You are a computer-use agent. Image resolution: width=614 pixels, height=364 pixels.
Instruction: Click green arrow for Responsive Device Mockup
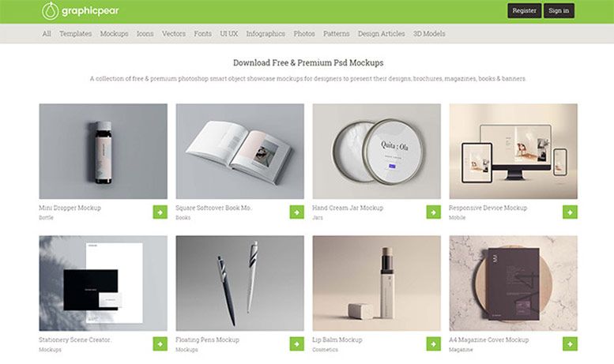(x=571, y=212)
